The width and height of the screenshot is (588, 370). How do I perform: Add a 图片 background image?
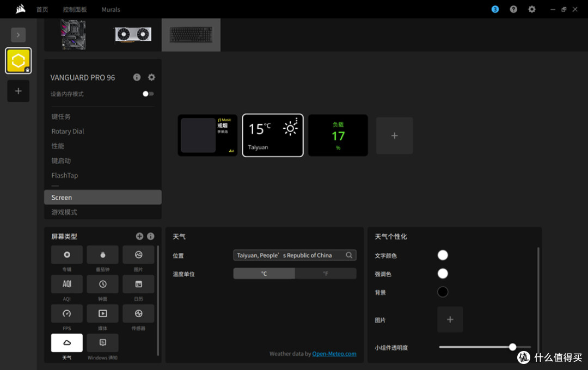coord(450,319)
